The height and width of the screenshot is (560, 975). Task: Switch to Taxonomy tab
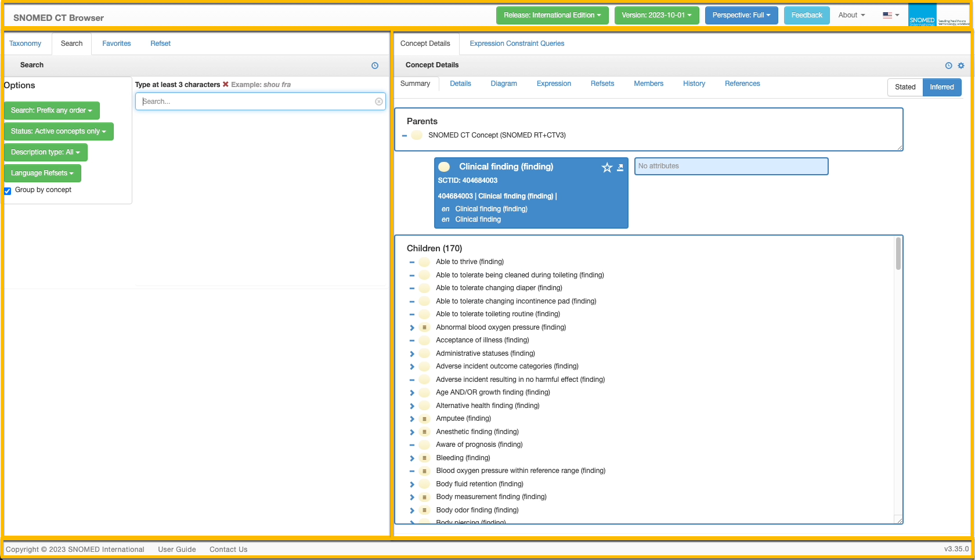[x=25, y=44]
